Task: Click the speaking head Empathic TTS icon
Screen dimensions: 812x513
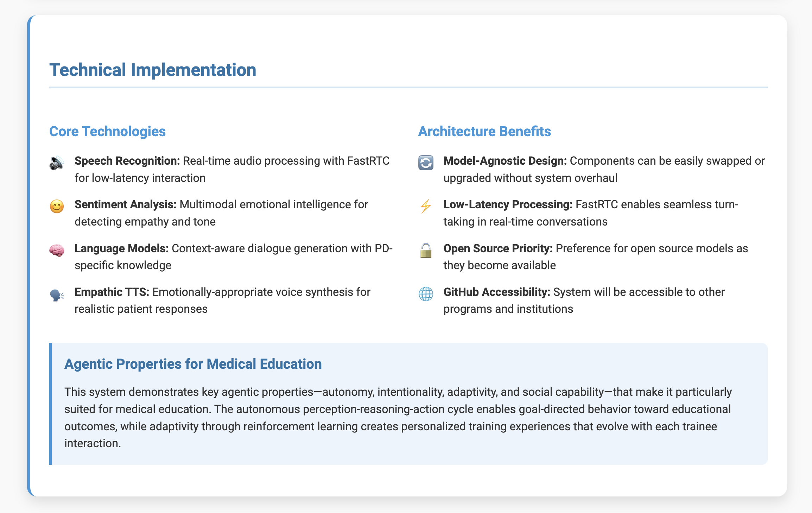Action: [57, 294]
